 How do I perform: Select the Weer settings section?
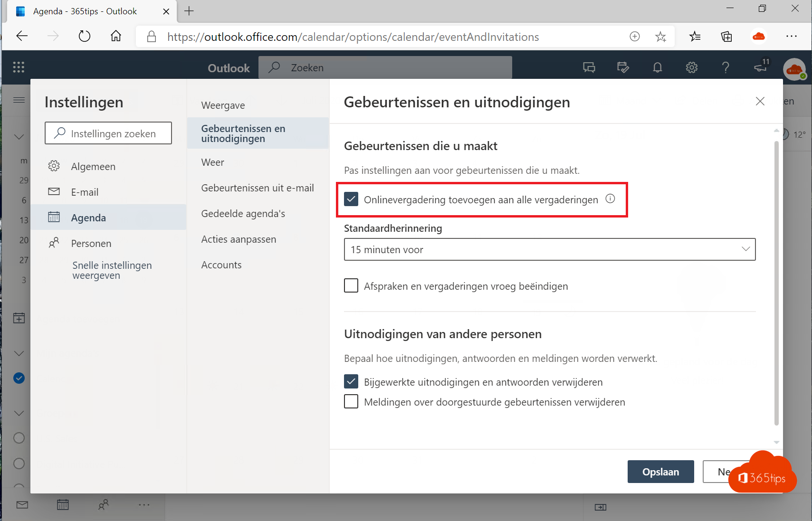[x=212, y=162]
